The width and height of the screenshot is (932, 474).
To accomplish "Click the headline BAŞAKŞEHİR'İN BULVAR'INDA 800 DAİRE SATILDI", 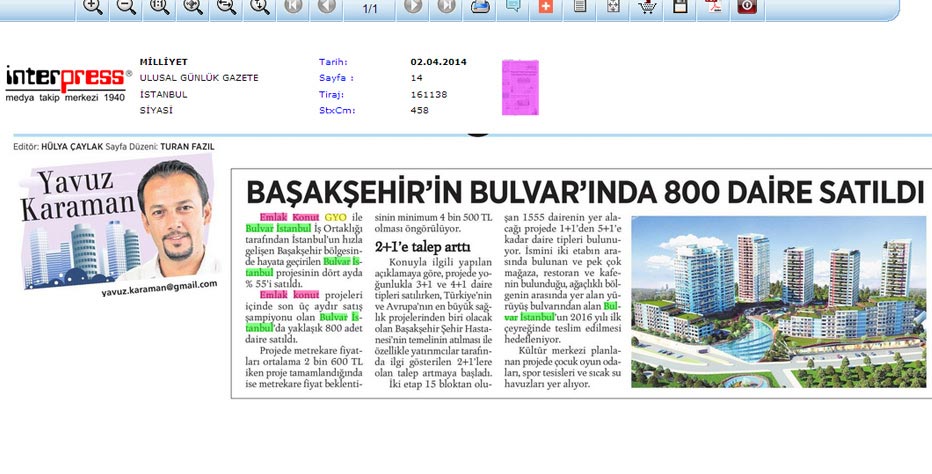I will coord(585,192).
